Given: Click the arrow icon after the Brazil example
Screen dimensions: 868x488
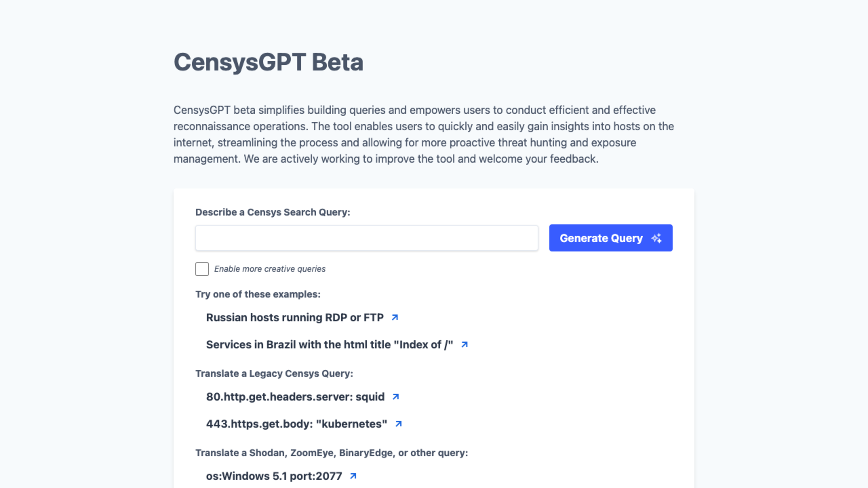Looking at the screenshot, I should (x=464, y=345).
